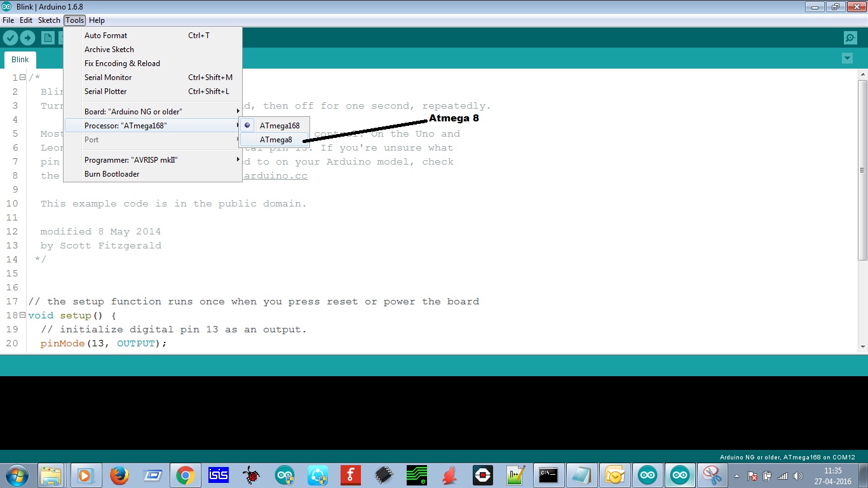The height and width of the screenshot is (488, 868).
Task: Open the Snipping Tool scissors taskbar icon
Action: tap(713, 475)
